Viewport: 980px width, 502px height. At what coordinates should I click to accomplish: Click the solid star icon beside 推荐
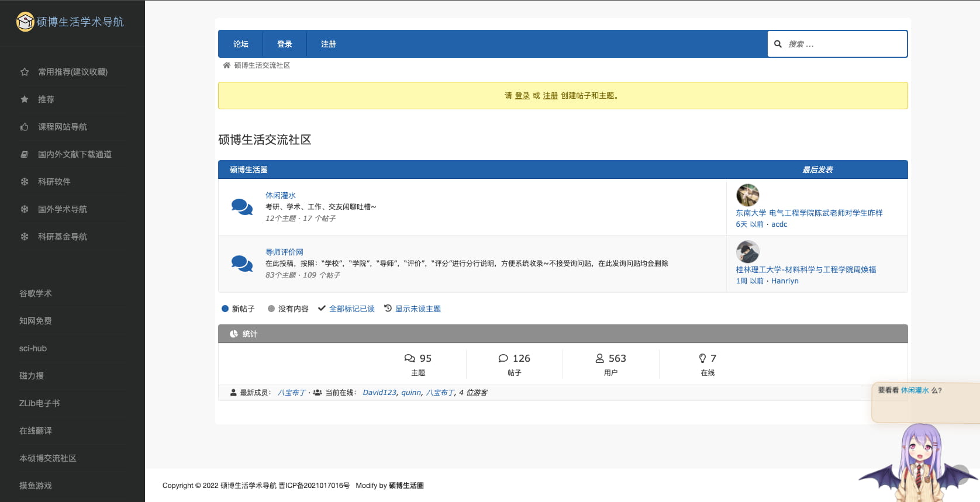25,99
